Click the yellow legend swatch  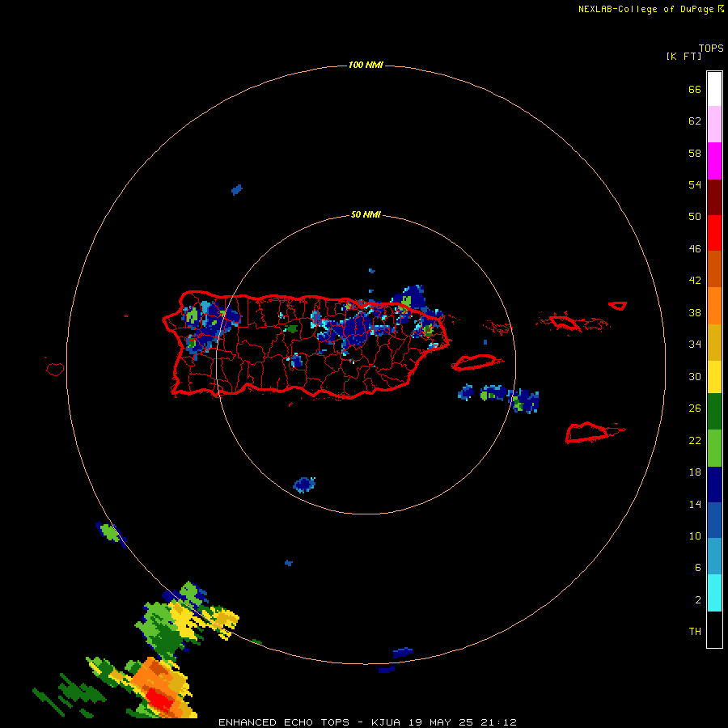pos(714,376)
